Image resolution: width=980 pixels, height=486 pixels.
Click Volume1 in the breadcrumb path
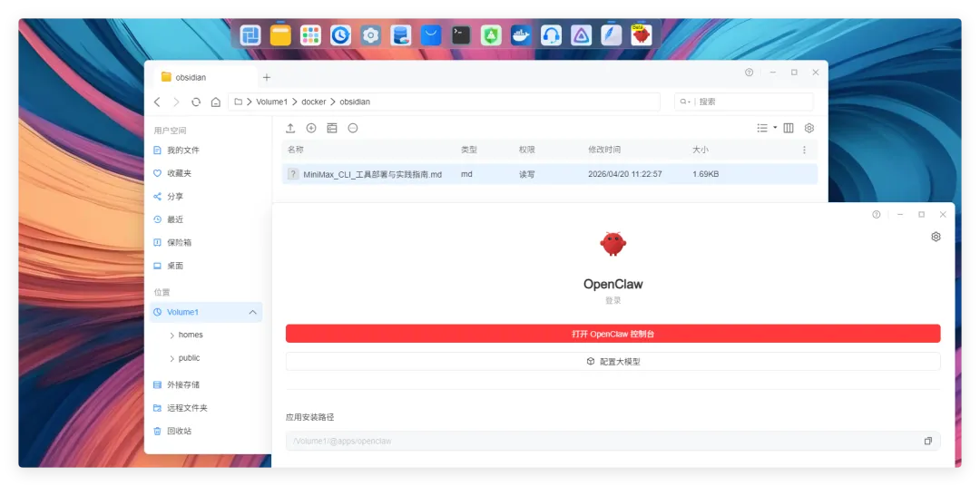(x=272, y=102)
